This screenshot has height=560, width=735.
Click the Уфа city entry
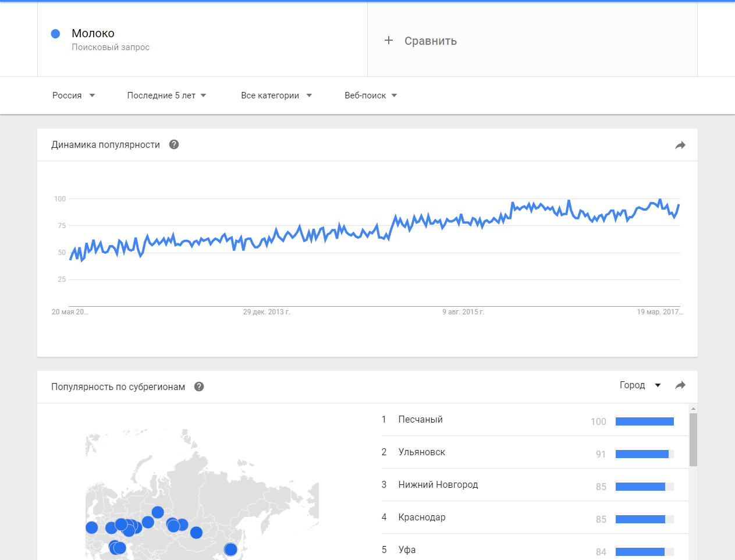[407, 550]
